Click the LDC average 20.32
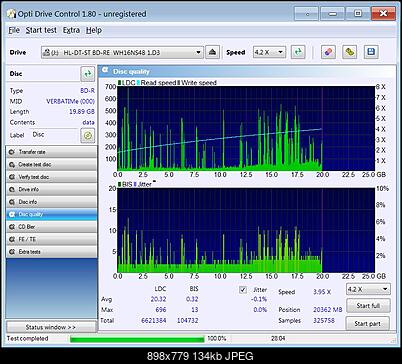The image size is (402, 364). (158, 299)
